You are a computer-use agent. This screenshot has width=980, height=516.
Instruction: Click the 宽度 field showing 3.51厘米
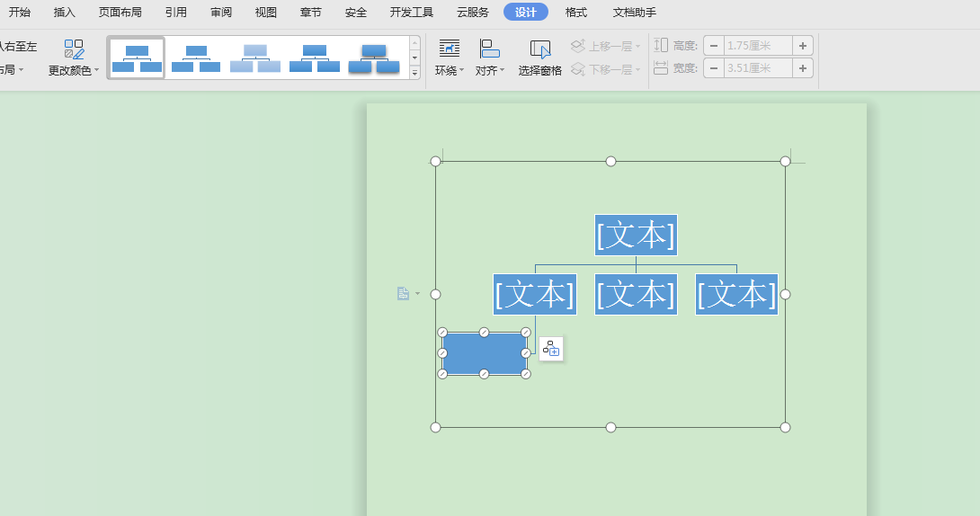758,68
